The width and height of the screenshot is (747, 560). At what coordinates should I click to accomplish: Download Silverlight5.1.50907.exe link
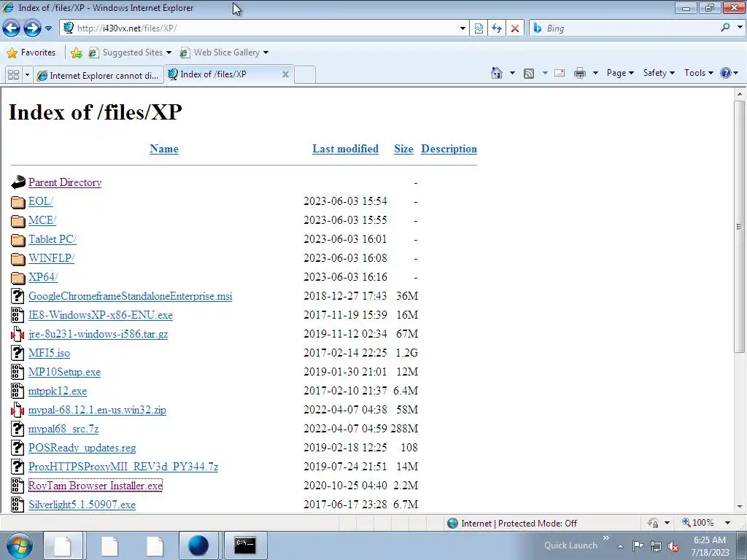82,505
